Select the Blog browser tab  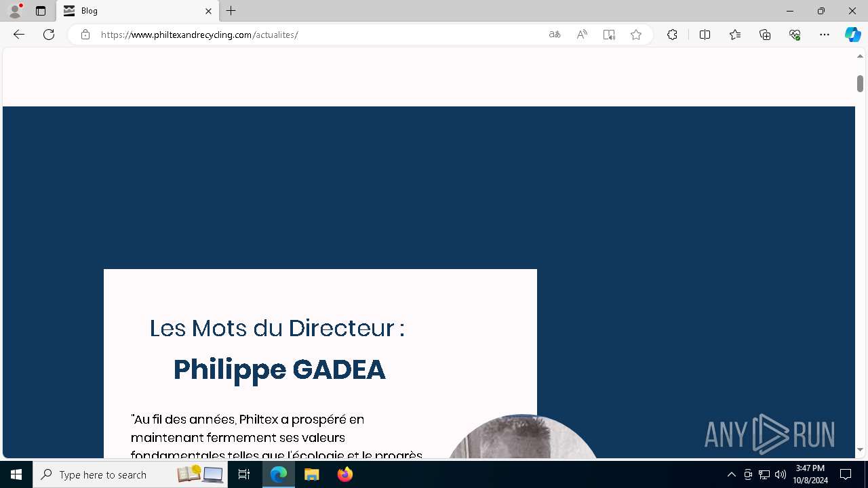tap(138, 11)
